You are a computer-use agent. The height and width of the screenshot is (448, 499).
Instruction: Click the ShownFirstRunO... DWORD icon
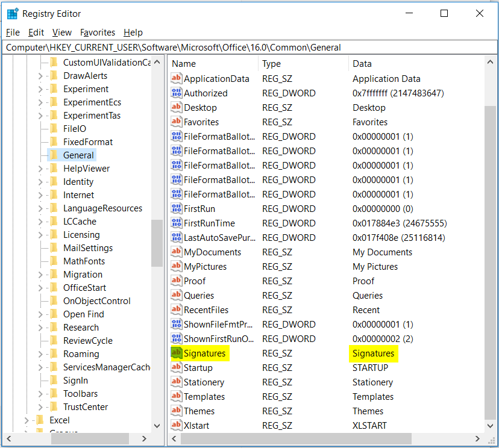click(x=177, y=338)
